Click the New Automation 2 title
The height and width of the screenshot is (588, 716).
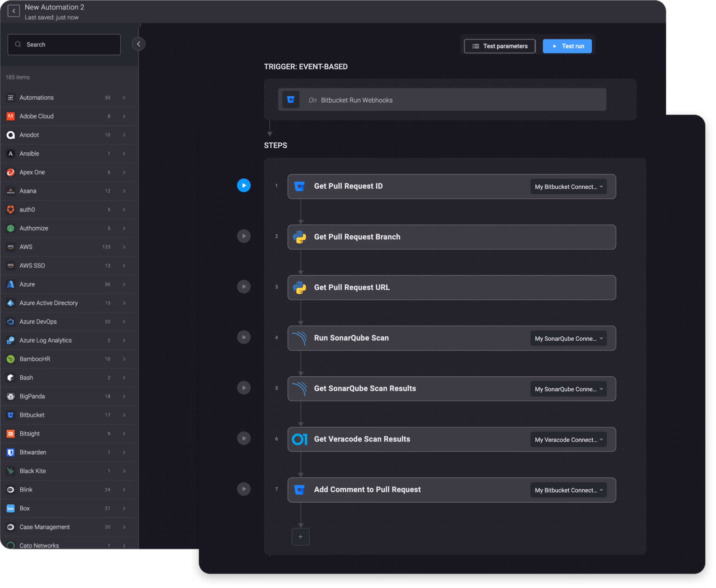click(54, 7)
